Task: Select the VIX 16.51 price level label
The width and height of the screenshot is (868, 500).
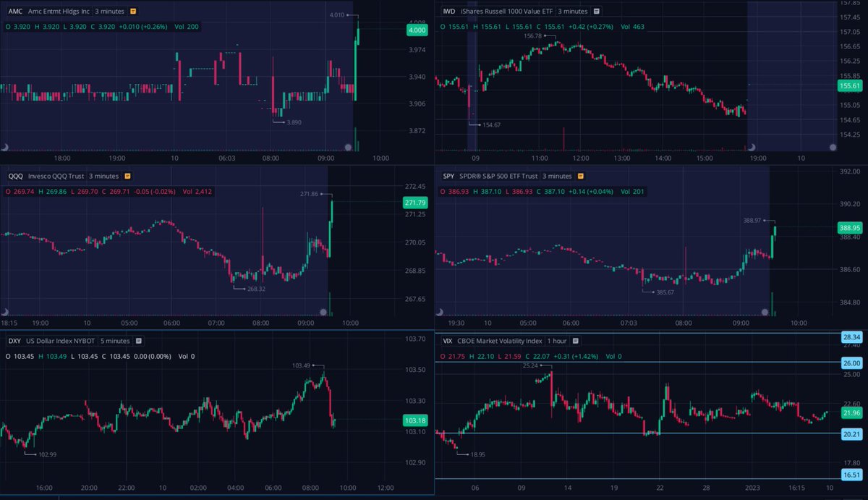Action: pyautogui.click(x=851, y=475)
